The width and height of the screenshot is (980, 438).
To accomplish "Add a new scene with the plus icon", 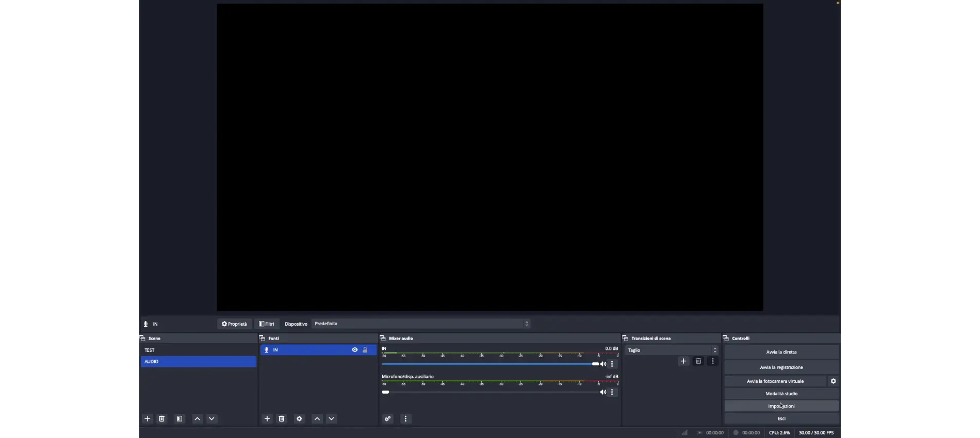I will (x=148, y=419).
